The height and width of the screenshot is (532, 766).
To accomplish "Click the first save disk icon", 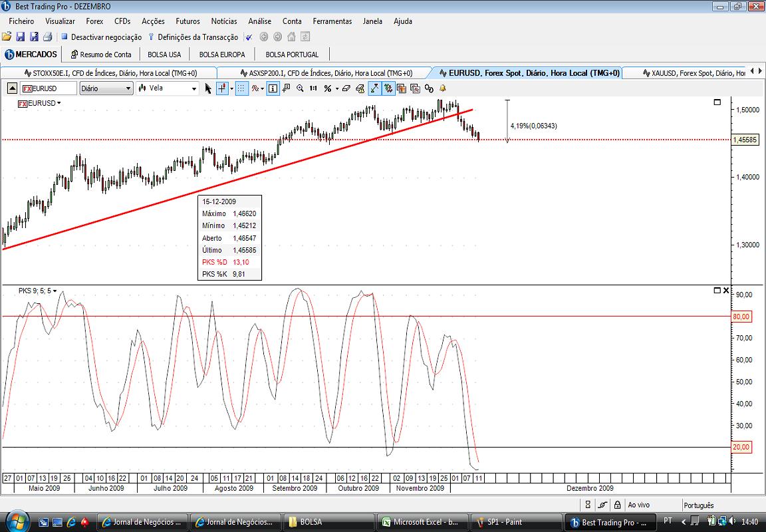I will (20, 37).
